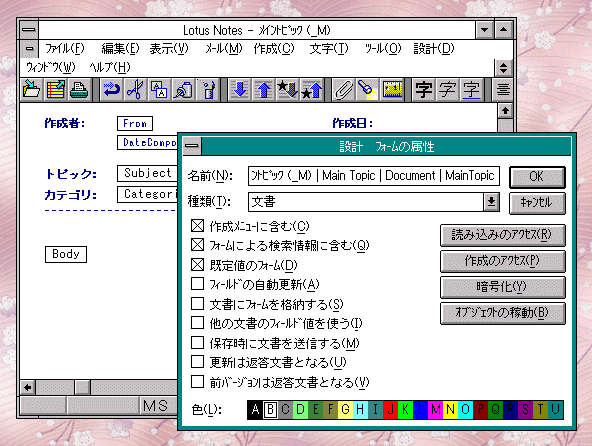
Task: Click the paste clipboard toolbar icon
Action: (183, 90)
